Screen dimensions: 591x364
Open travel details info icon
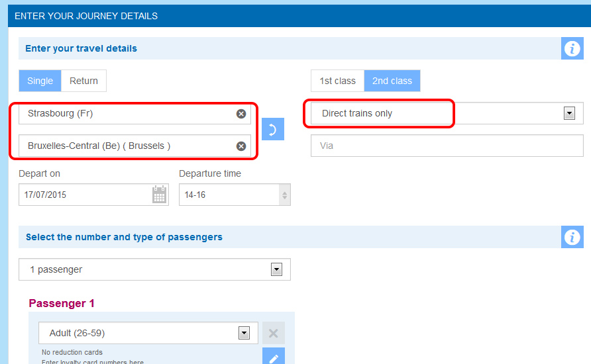click(x=572, y=48)
